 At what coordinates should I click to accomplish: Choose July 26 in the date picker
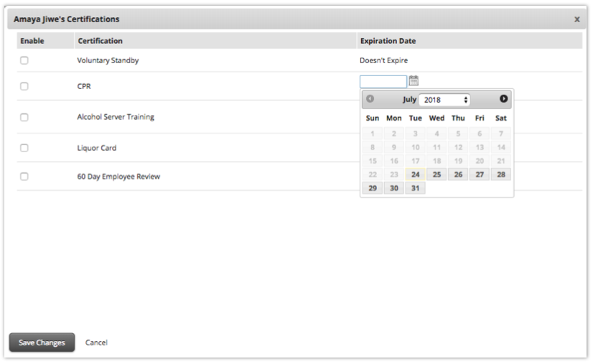pyautogui.click(x=458, y=174)
